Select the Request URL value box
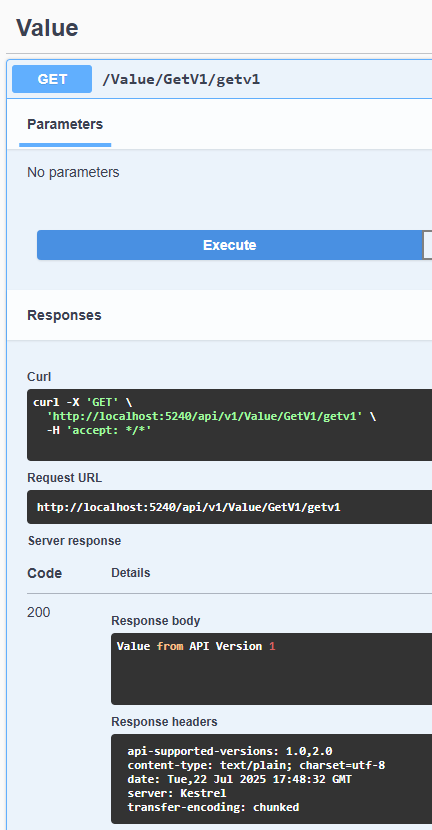 (x=230, y=507)
